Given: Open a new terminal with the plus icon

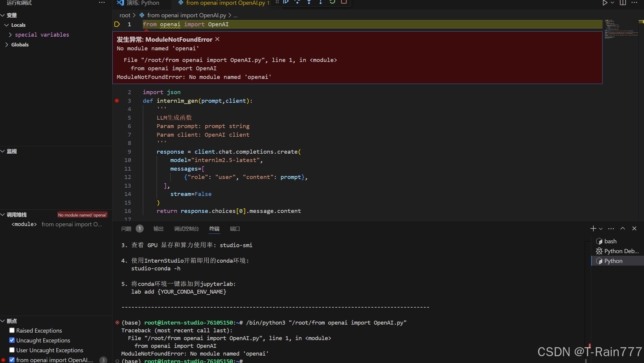Looking at the screenshot, I should coord(593,228).
